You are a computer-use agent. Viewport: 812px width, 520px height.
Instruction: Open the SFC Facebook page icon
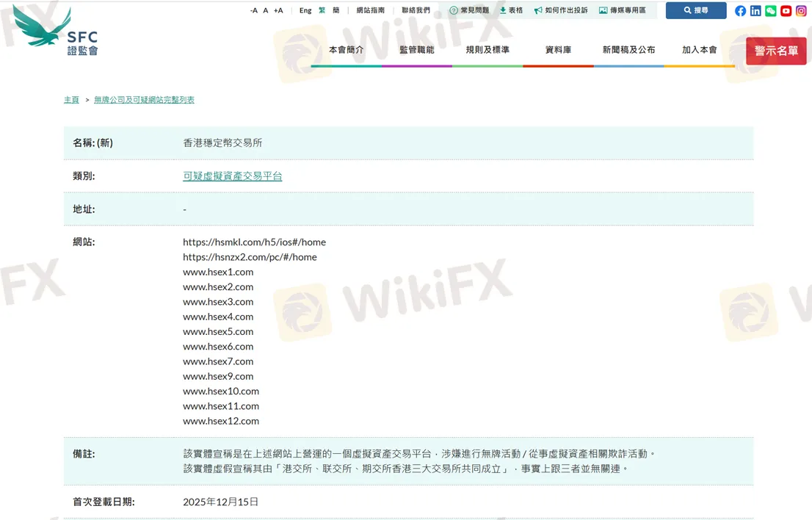[x=741, y=11]
